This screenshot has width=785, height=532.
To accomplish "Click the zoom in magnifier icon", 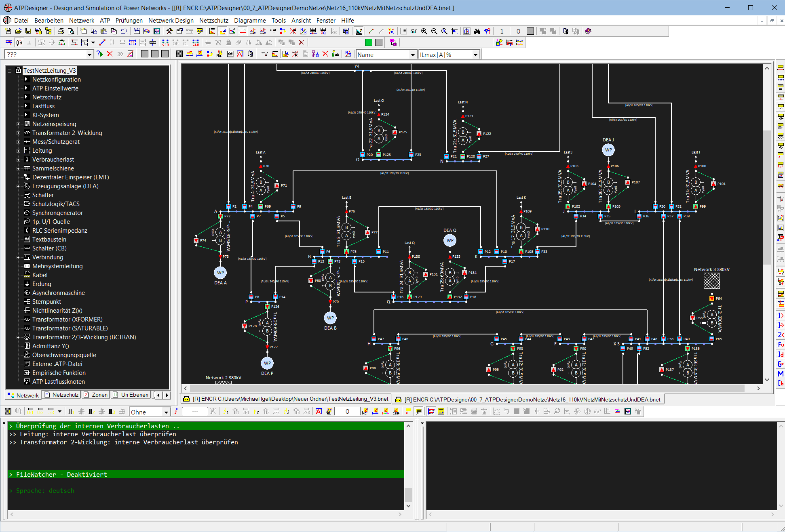I will pos(424,31).
